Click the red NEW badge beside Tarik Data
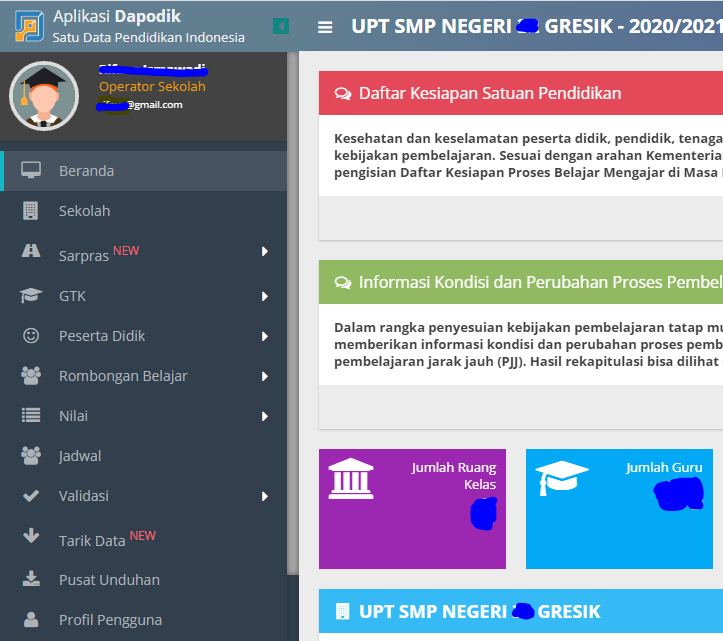This screenshot has width=723, height=641. (142, 535)
